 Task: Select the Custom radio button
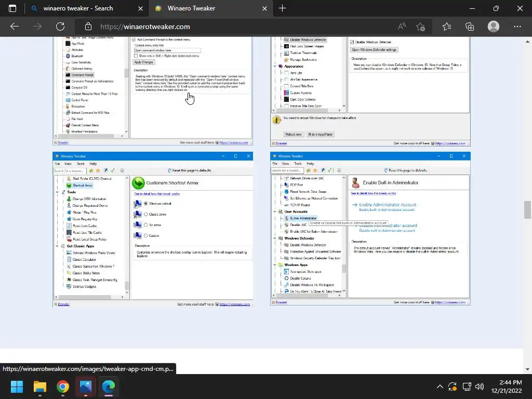[x=146, y=235]
